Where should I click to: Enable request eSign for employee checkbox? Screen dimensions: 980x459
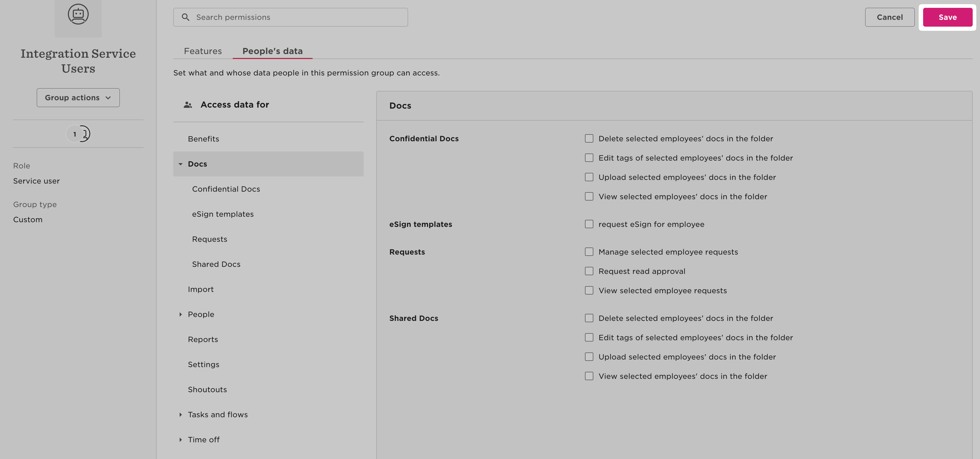point(589,224)
